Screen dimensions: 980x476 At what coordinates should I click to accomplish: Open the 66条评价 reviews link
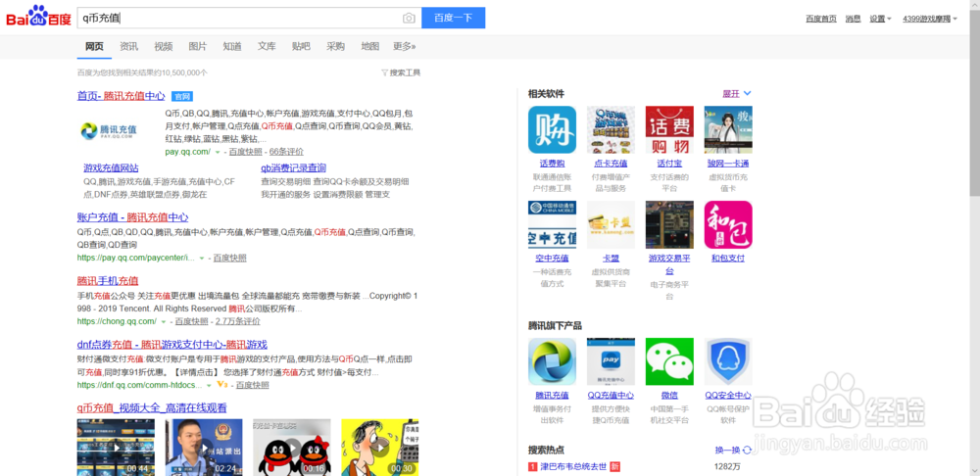287,152
